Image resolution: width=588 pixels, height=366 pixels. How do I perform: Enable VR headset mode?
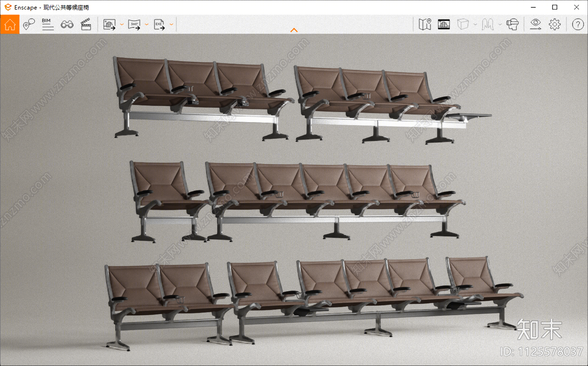[513, 25]
